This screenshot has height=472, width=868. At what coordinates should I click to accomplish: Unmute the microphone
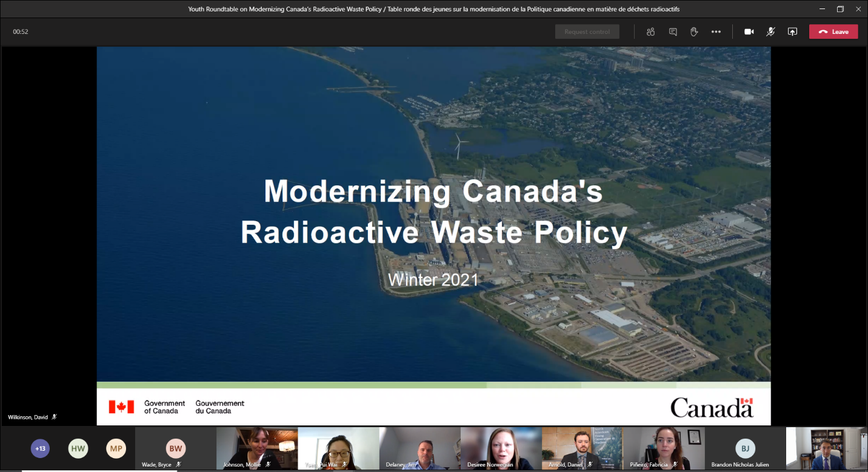pos(770,32)
